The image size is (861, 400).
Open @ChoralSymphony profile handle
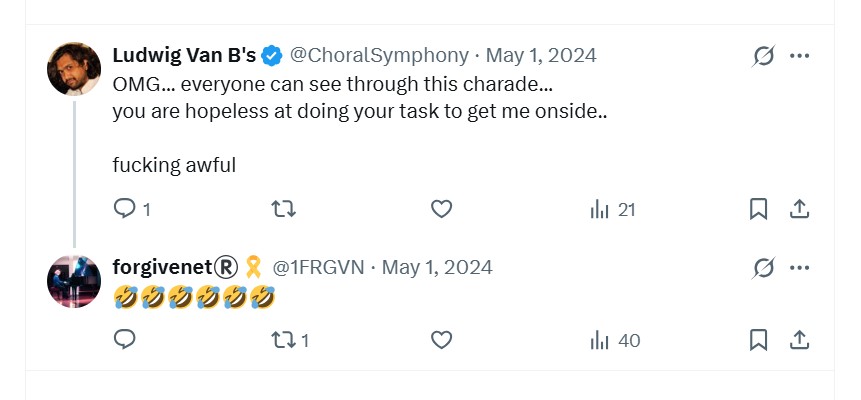379,55
